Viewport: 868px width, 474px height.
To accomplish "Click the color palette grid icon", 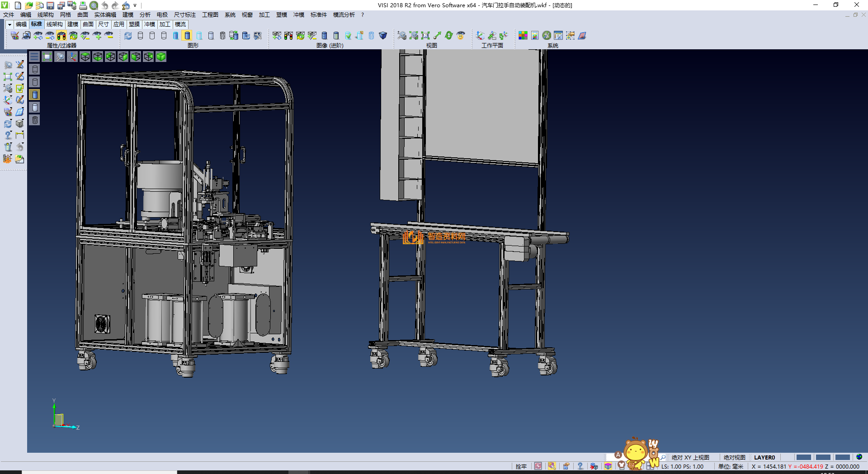I will 523,36.
